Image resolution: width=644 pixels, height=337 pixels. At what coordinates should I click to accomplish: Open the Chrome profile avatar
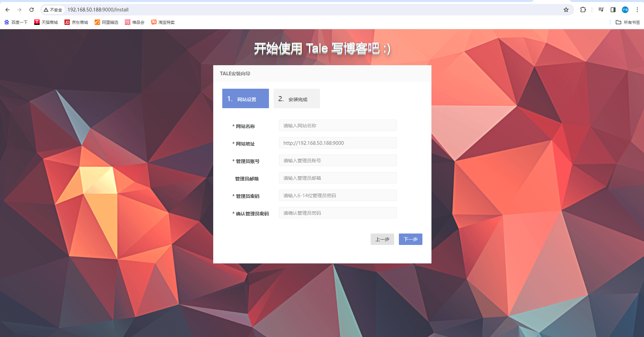tap(625, 10)
